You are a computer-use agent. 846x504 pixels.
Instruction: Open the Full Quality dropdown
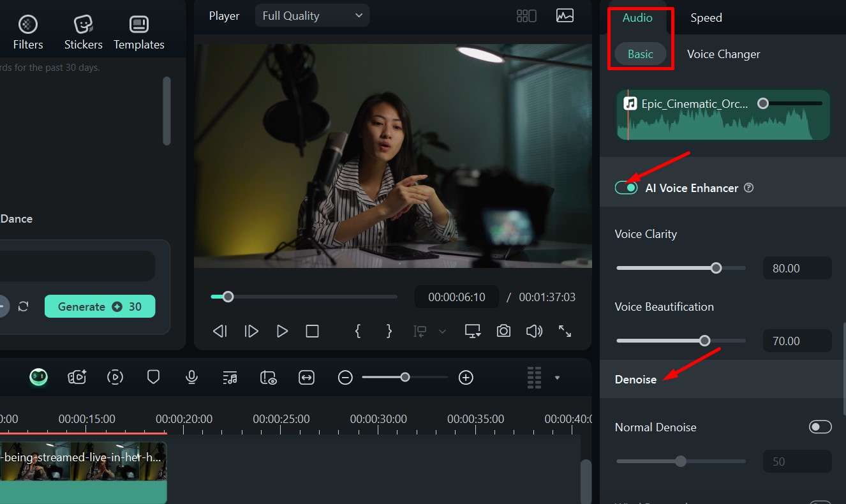pyautogui.click(x=313, y=16)
